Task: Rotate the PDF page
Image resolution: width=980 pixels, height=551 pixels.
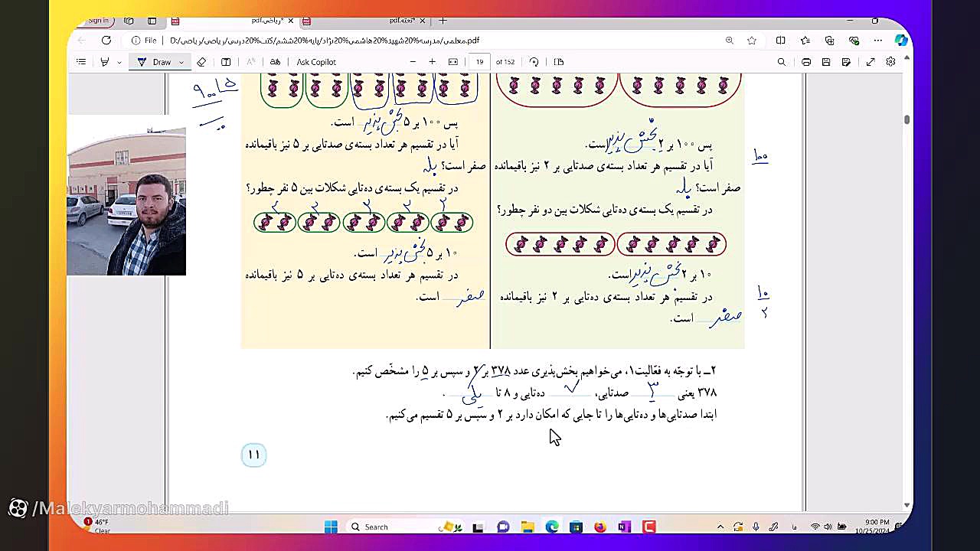Action: pos(534,62)
